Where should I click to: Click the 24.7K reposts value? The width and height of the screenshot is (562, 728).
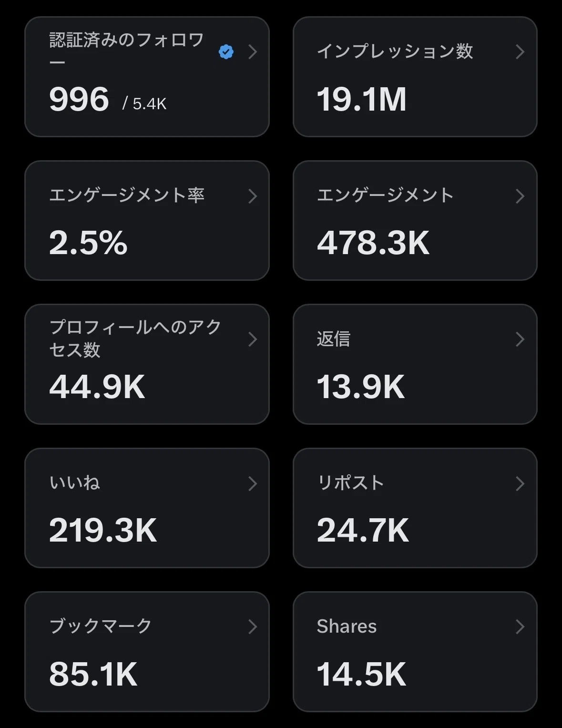(363, 530)
